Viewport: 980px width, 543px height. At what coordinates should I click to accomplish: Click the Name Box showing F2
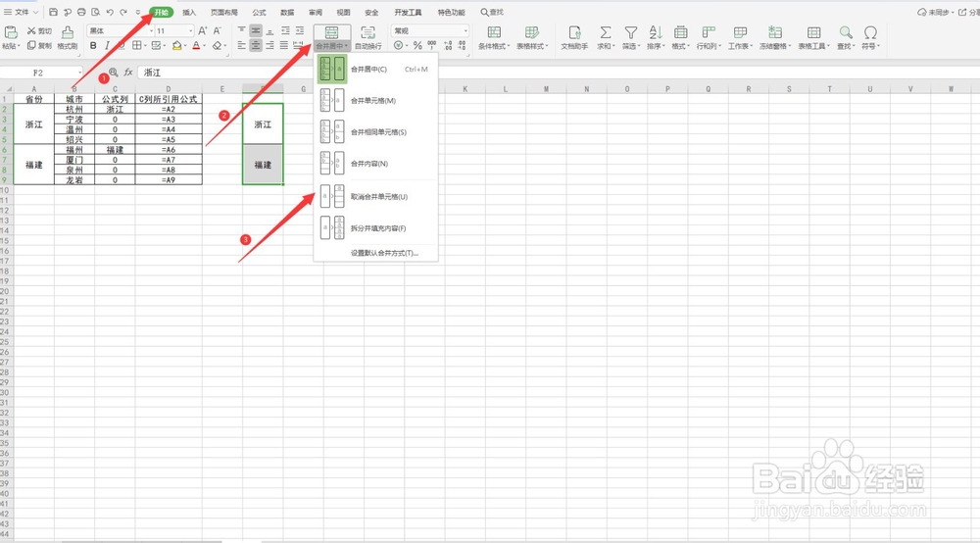[x=41, y=73]
